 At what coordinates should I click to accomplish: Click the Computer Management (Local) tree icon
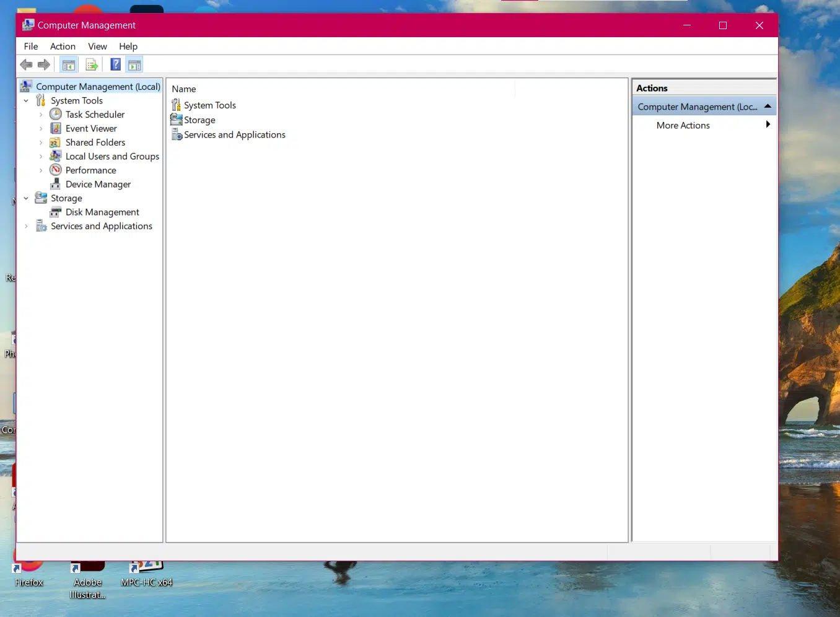click(x=26, y=86)
